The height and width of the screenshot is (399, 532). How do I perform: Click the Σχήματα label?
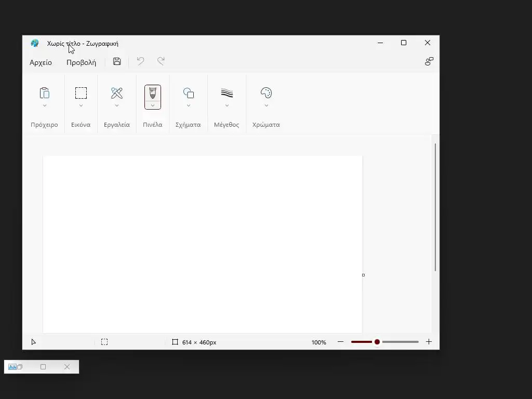188,125
